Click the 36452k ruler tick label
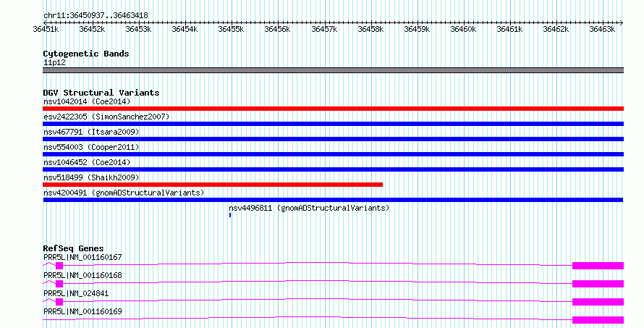The width and height of the screenshot is (644, 328). 93,29
